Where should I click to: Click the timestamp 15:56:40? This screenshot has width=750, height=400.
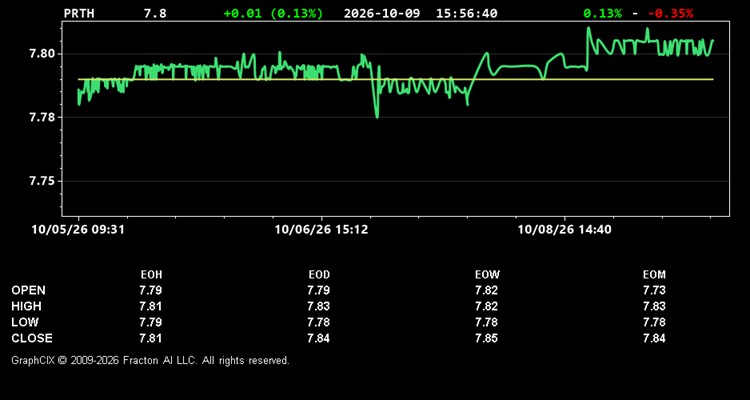coord(466,13)
